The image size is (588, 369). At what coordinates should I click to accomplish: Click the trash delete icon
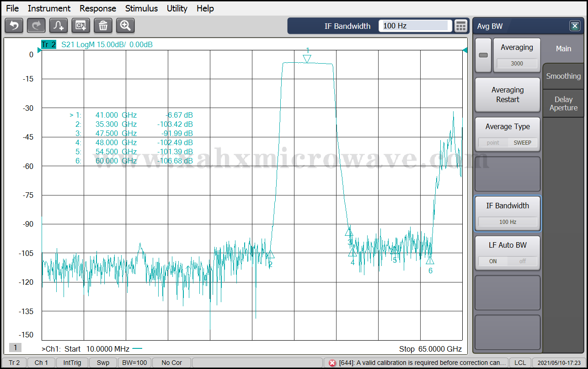pyautogui.click(x=103, y=26)
